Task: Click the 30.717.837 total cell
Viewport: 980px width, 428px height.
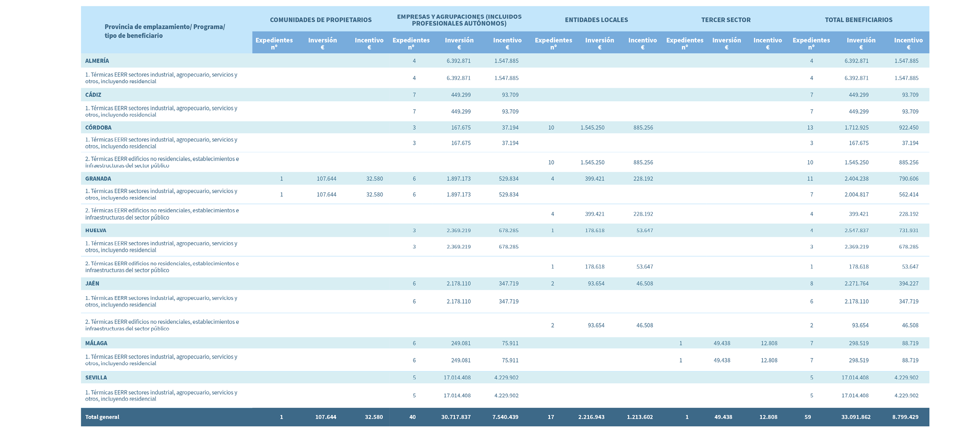Action: (x=456, y=417)
